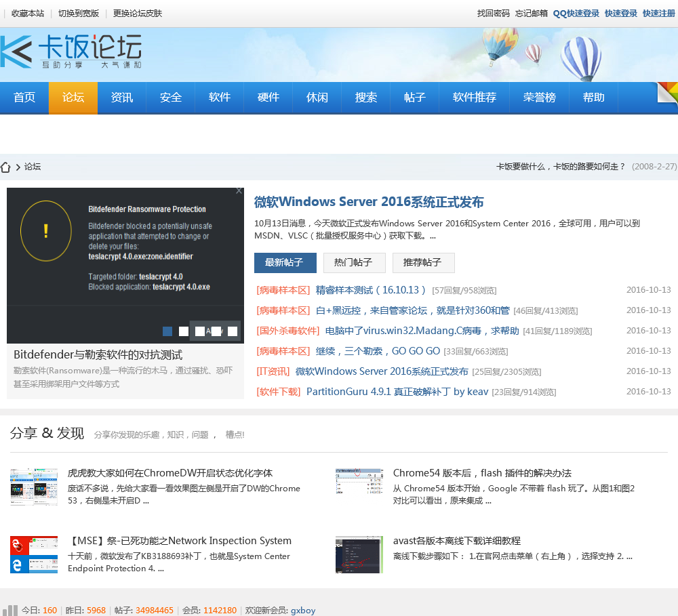The height and width of the screenshot is (616, 678).
Task: Close the Bitdefender slideshow panel
Action: [239, 191]
